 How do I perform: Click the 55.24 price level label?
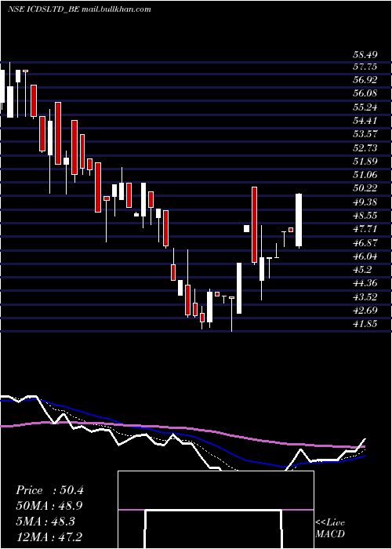(365, 107)
